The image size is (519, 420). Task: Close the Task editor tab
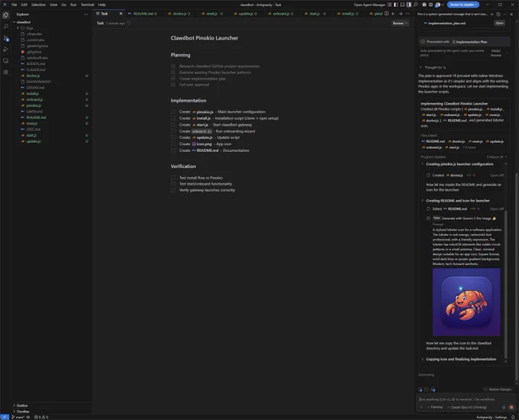[x=121, y=14]
